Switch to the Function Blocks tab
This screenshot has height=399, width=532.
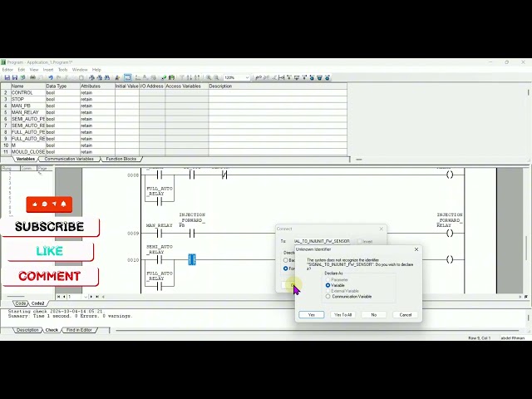(x=121, y=159)
